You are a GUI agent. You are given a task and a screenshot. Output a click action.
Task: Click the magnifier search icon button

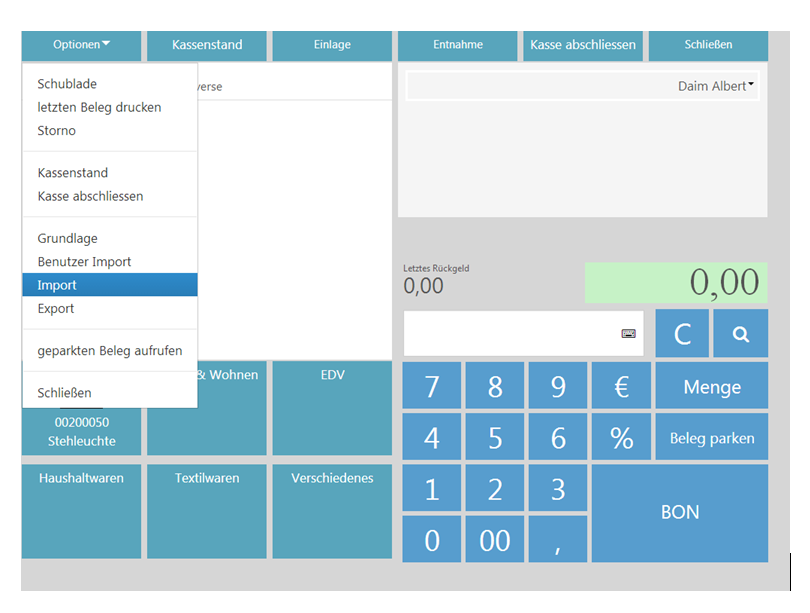tap(740, 334)
